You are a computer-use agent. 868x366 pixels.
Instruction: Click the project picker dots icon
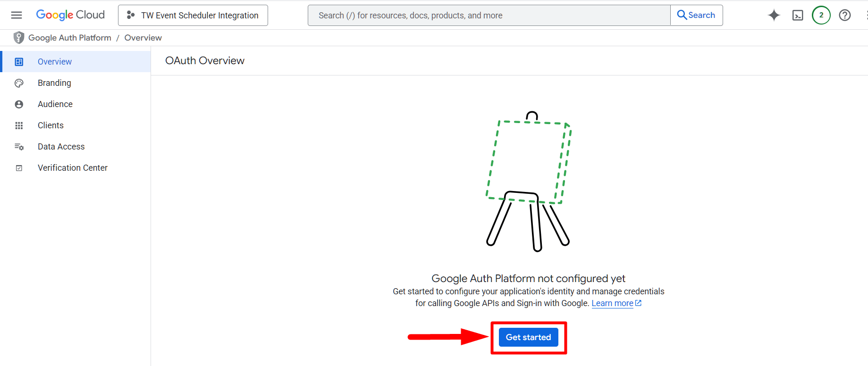tap(131, 15)
